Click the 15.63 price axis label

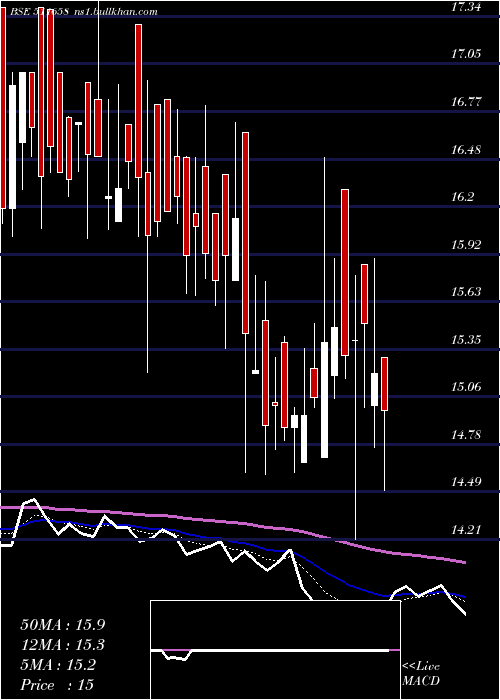click(x=466, y=292)
